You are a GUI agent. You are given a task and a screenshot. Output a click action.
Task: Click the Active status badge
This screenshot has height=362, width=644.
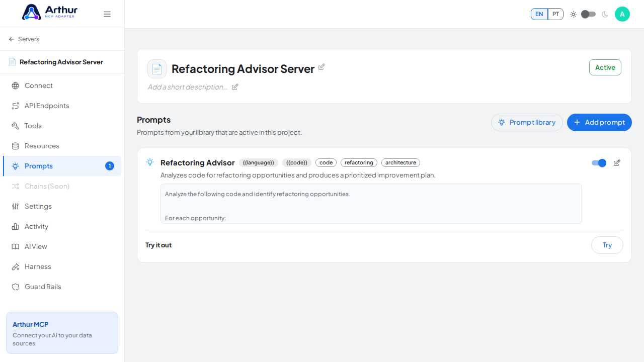pyautogui.click(x=605, y=67)
